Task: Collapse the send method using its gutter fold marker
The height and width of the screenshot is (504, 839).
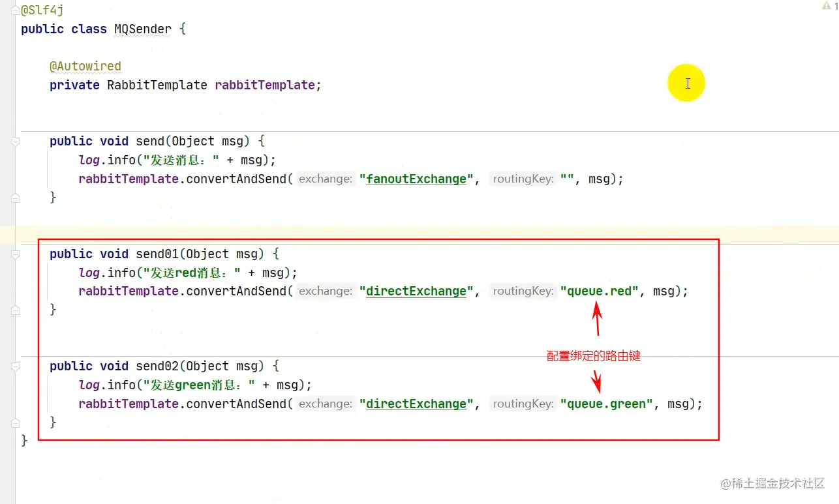Action: 15,141
